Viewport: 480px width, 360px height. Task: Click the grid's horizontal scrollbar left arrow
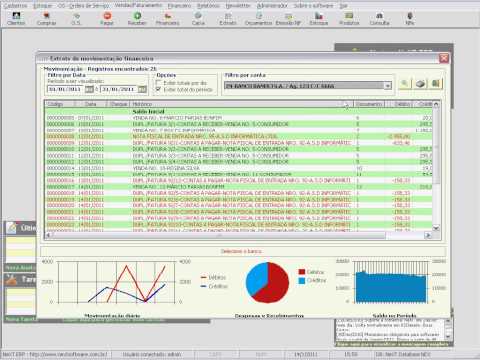click(x=48, y=235)
